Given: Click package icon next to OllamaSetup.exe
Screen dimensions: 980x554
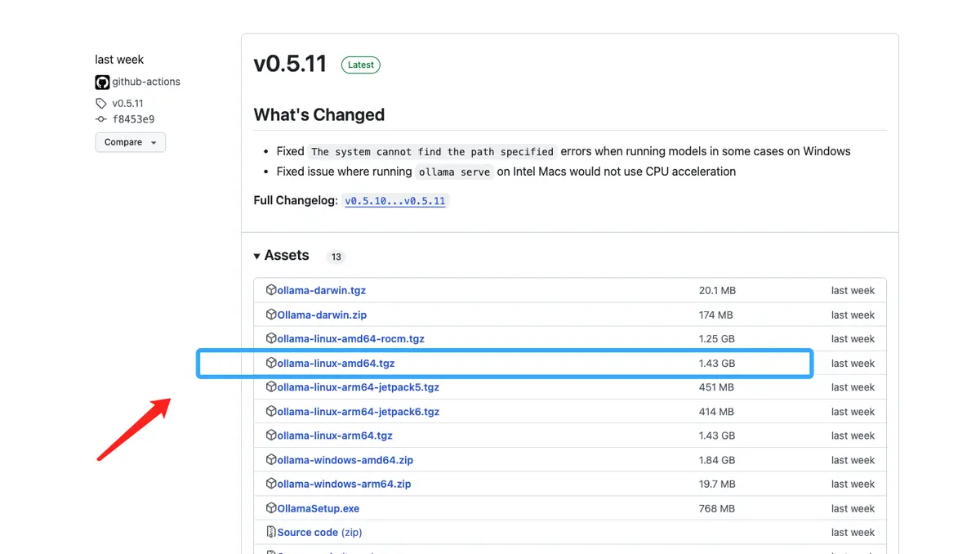Looking at the screenshot, I should pyautogui.click(x=271, y=507).
